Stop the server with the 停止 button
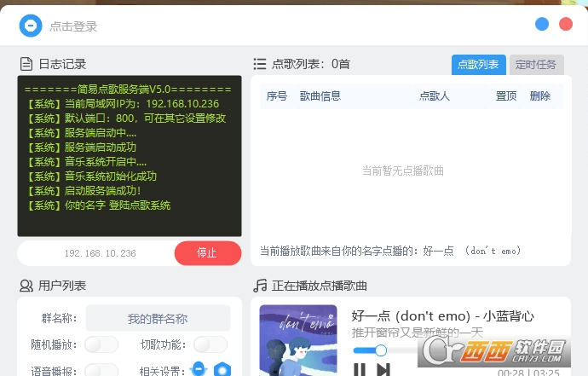This screenshot has height=376, width=588. click(208, 253)
